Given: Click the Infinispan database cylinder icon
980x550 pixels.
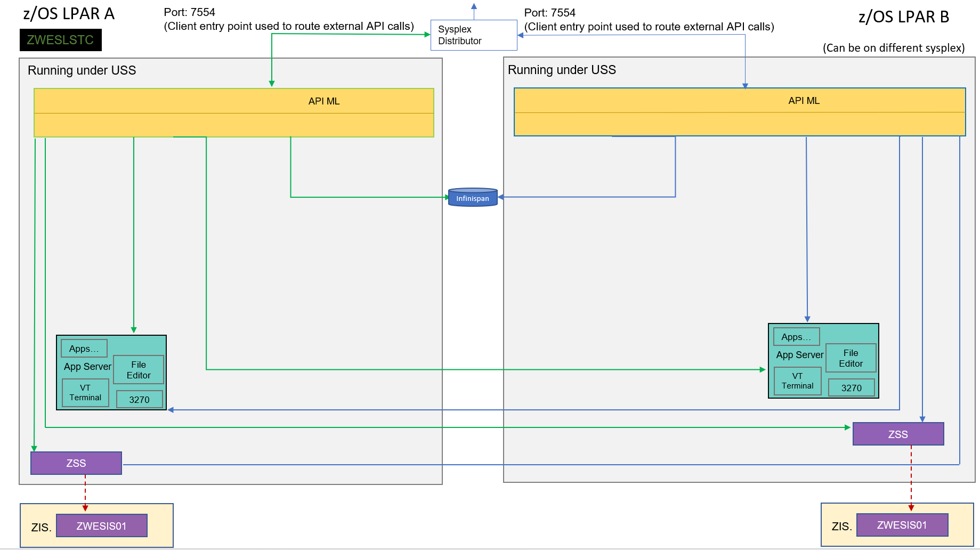Looking at the screenshot, I should click(472, 197).
